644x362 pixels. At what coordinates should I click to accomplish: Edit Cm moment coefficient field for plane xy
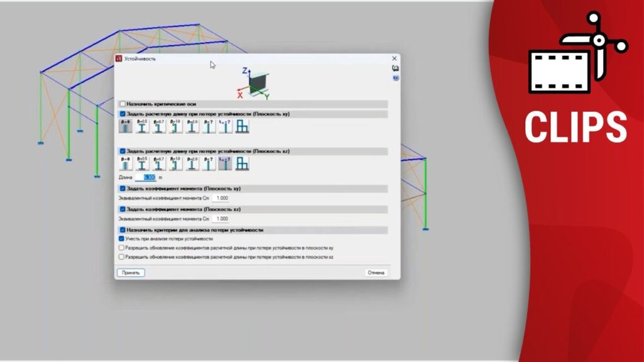click(x=221, y=198)
